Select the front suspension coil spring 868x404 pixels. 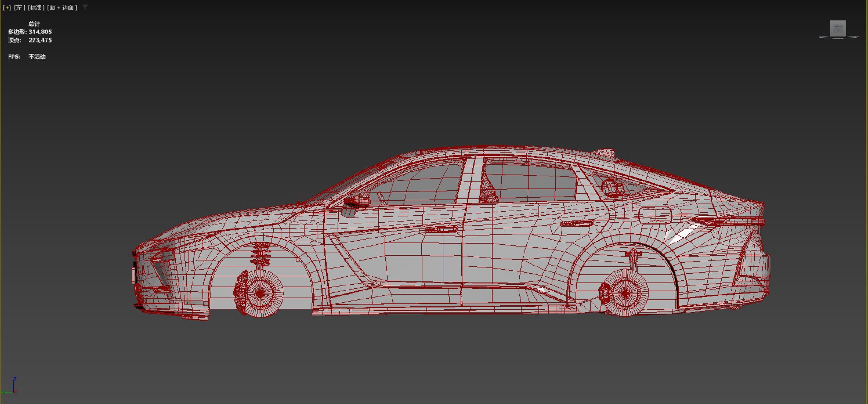[261, 254]
